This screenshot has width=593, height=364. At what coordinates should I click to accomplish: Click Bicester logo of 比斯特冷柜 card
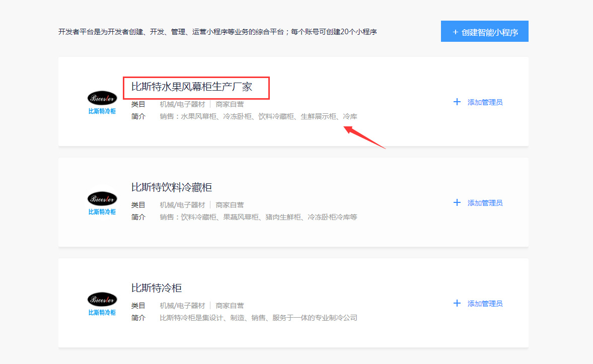pos(102,304)
